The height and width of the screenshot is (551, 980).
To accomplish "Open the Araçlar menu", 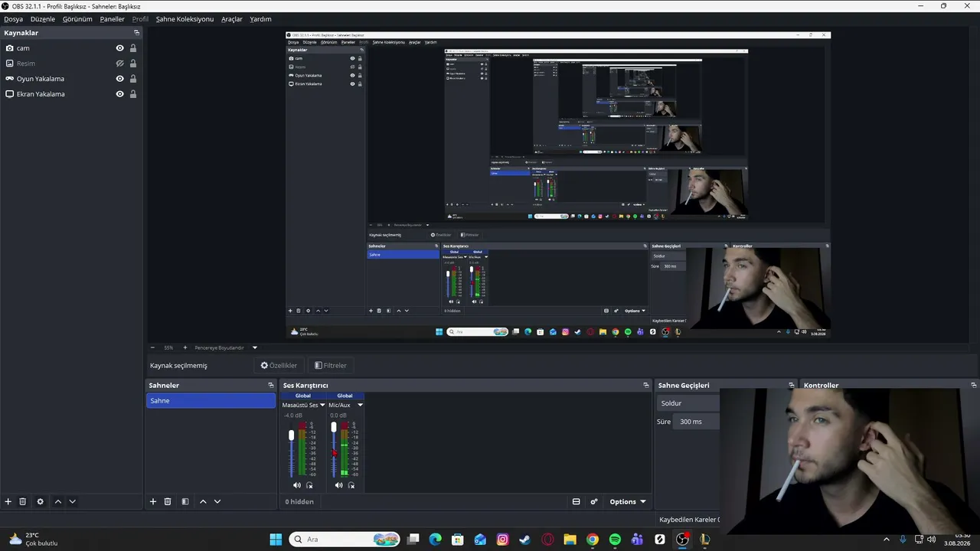I will click(232, 19).
